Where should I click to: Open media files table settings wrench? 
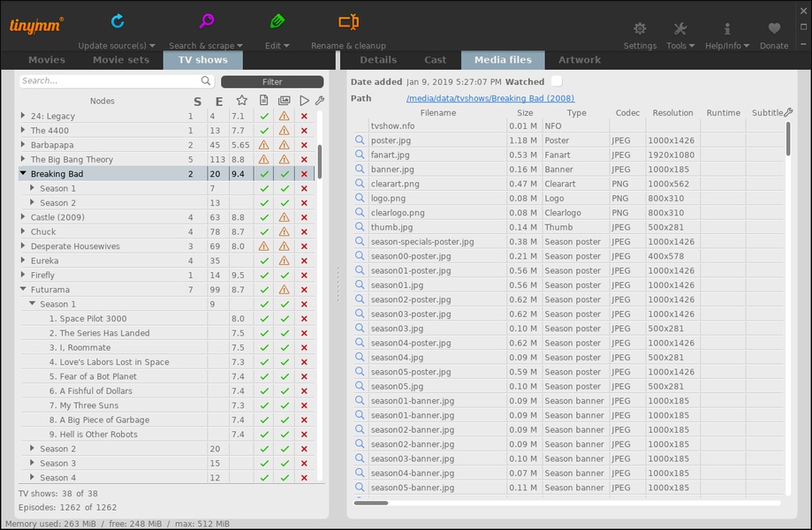tap(788, 112)
